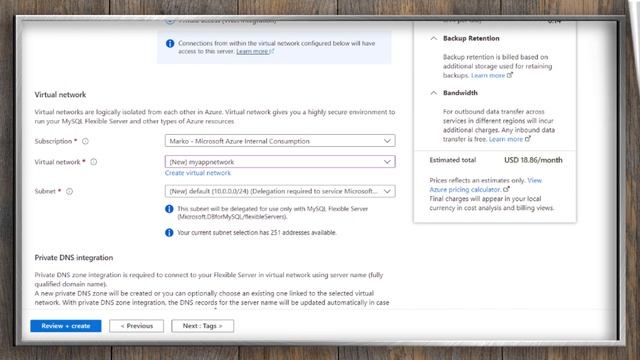Click info icon beside subnet delegation message
Image resolution: width=640 pixels, height=360 pixels.
169,209
